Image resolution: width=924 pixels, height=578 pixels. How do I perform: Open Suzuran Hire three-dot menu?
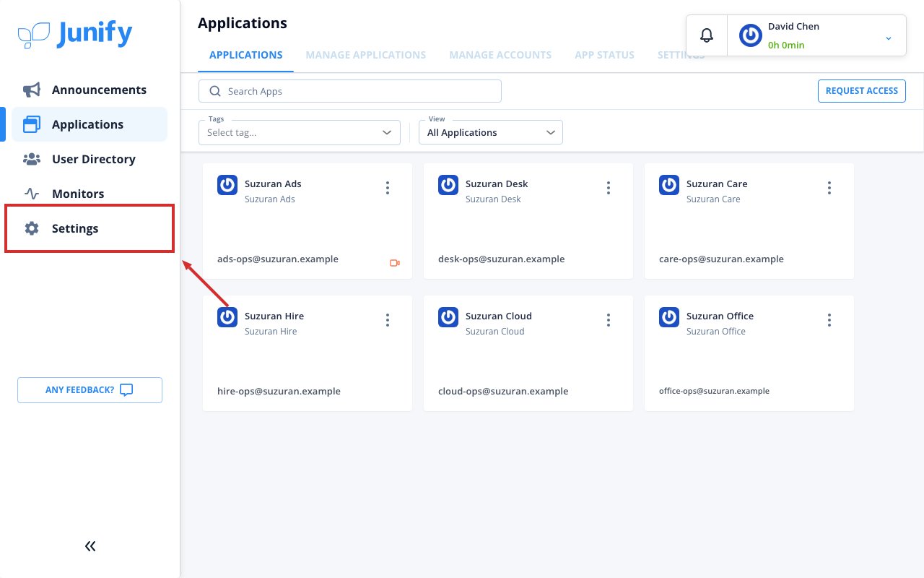click(388, 320)
